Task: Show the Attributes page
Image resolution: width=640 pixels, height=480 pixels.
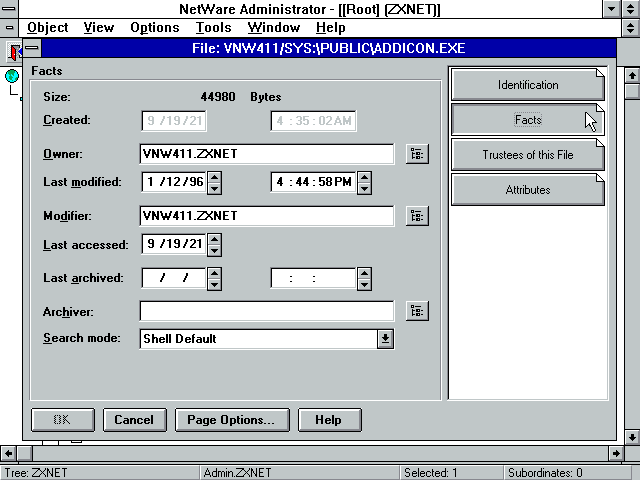Action: [528, 190]
